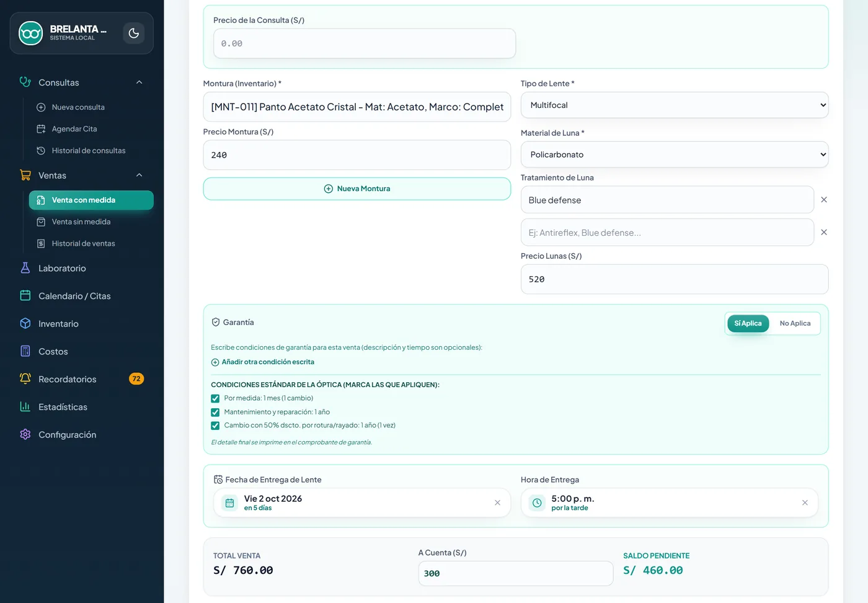This screenshot has width=868, height=603.
Task: Click Añadir otra condición escrita
Action: (x=263, y=362)
